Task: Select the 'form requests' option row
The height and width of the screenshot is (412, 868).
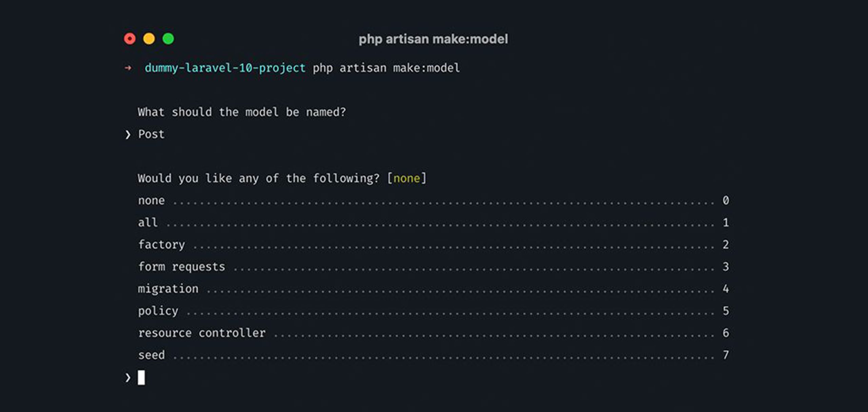Action: (433, 267)
